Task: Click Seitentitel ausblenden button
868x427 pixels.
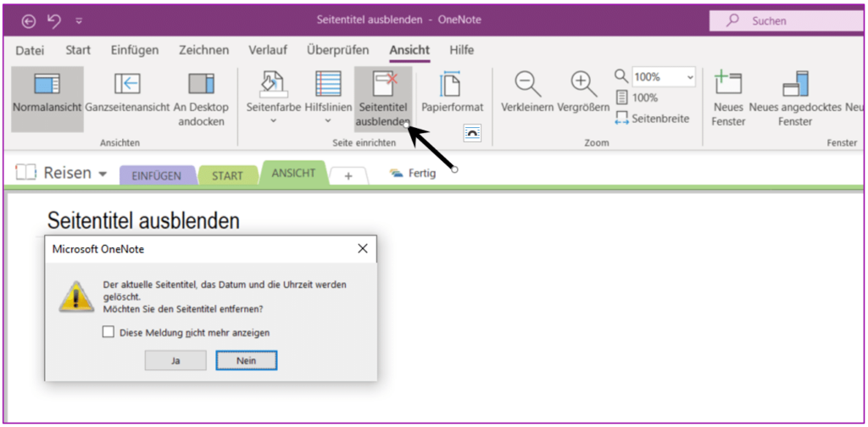Action: [x=383, y=99]
